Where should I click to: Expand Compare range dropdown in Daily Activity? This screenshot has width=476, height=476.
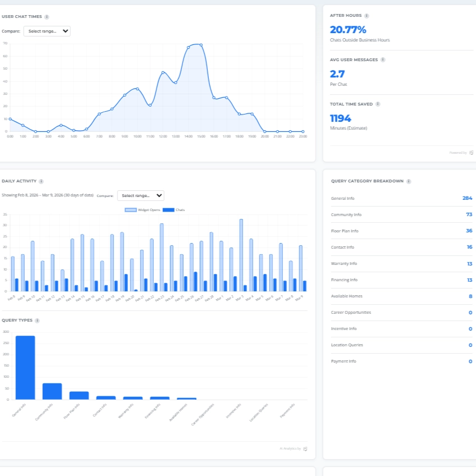pyautogui.click(x=141, y=196)
